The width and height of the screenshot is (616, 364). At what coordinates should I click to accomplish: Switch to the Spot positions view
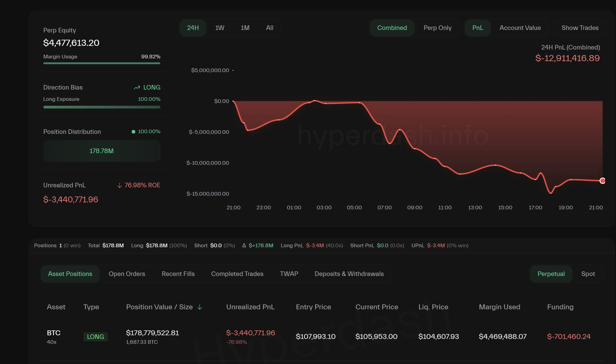click(x=588, y=274)
